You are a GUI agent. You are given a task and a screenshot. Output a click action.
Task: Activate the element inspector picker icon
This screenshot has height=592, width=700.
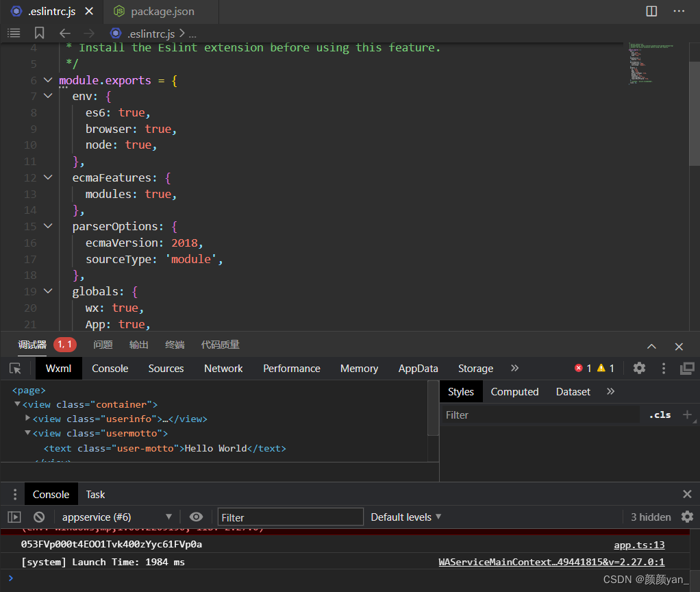[x=15, y=369]
